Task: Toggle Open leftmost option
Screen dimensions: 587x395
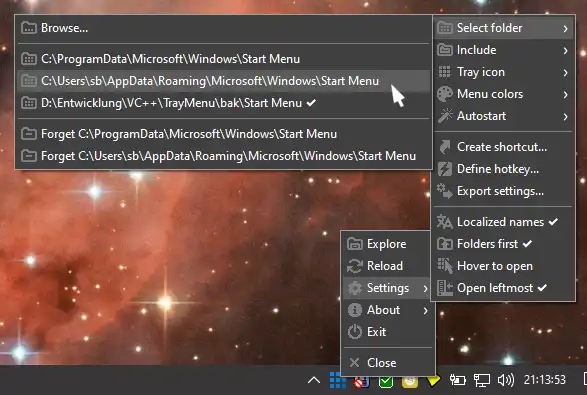Action: coord(503,288)
